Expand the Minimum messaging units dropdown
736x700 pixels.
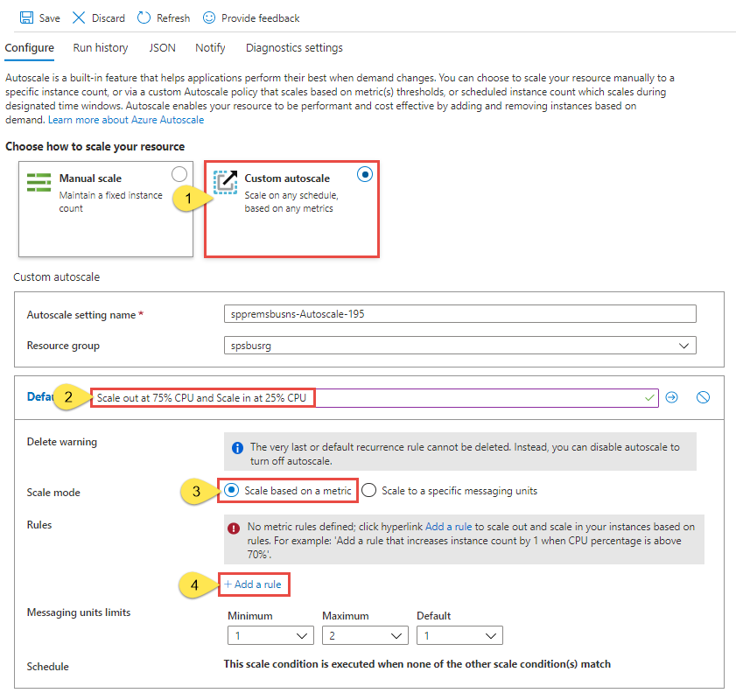click(x=270, y=635)
